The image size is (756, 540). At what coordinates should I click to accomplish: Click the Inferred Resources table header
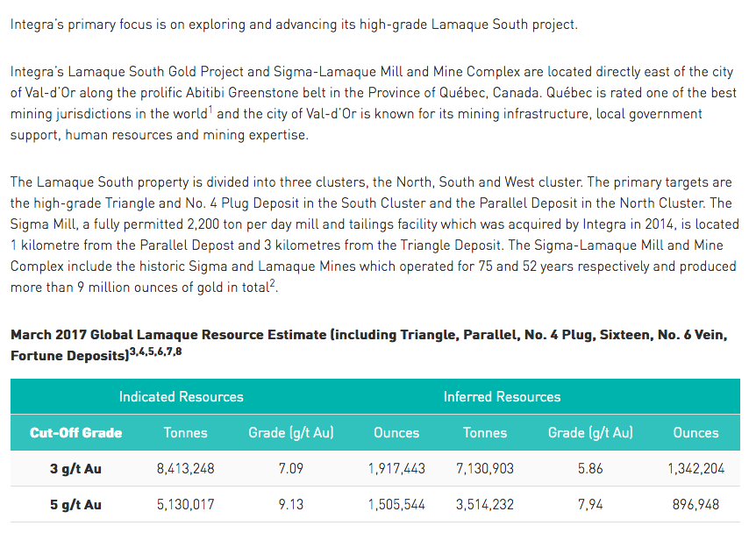[x=502, y=396]
